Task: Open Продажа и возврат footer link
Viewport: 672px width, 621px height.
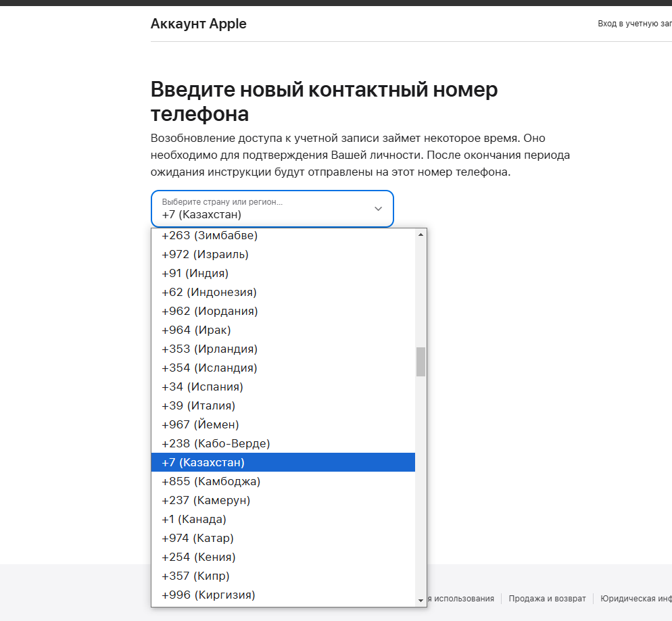Action: [x=547, y=598]
